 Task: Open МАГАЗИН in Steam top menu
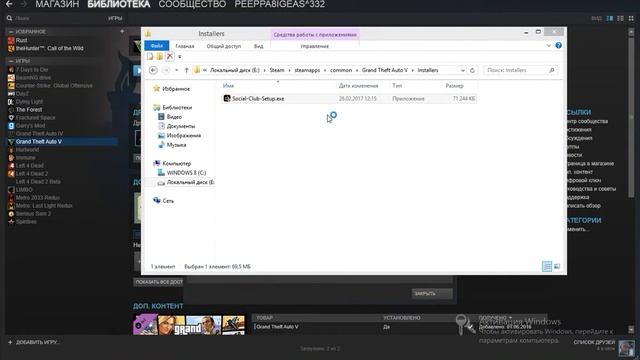tap(57, 4)
